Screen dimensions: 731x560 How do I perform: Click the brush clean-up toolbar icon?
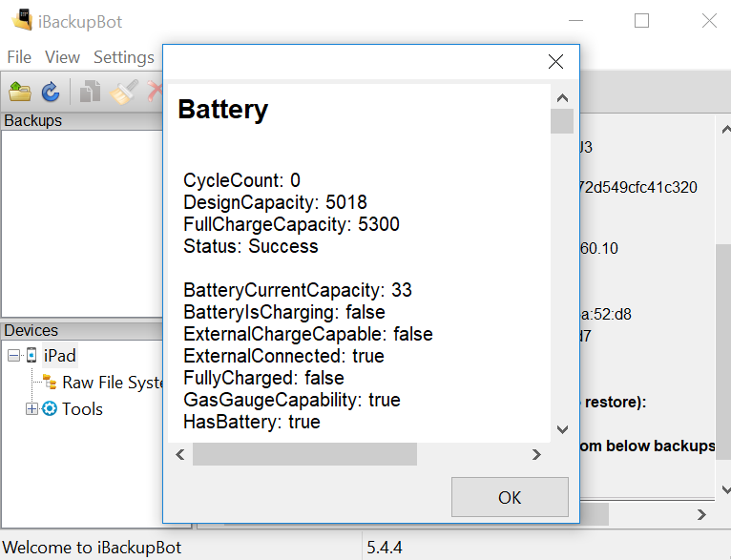[123, 92]
